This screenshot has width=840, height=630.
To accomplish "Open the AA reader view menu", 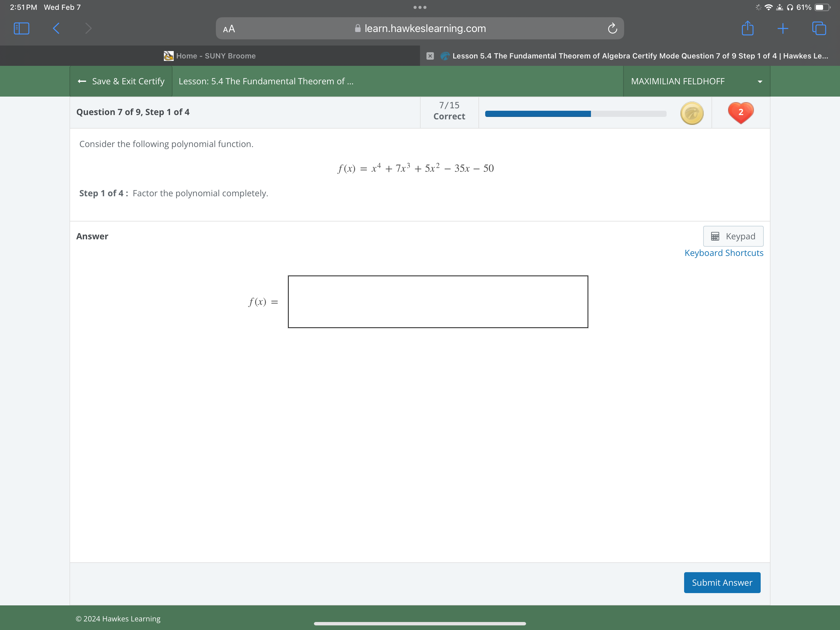I will pyautogui.click(x=229, y=29).
